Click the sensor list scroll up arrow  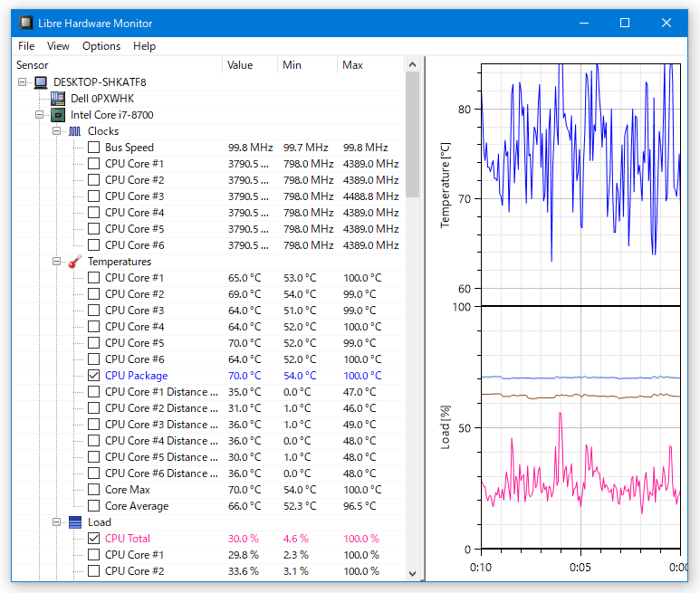tap(413, 64)
